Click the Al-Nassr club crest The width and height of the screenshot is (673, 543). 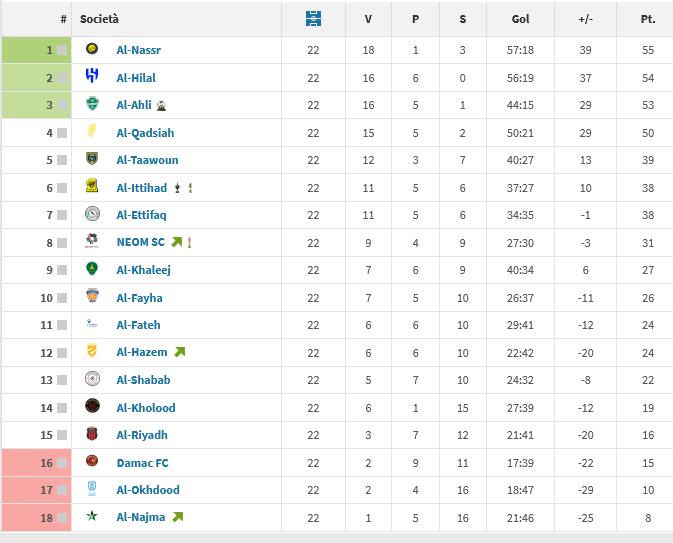tap(92, 50)
